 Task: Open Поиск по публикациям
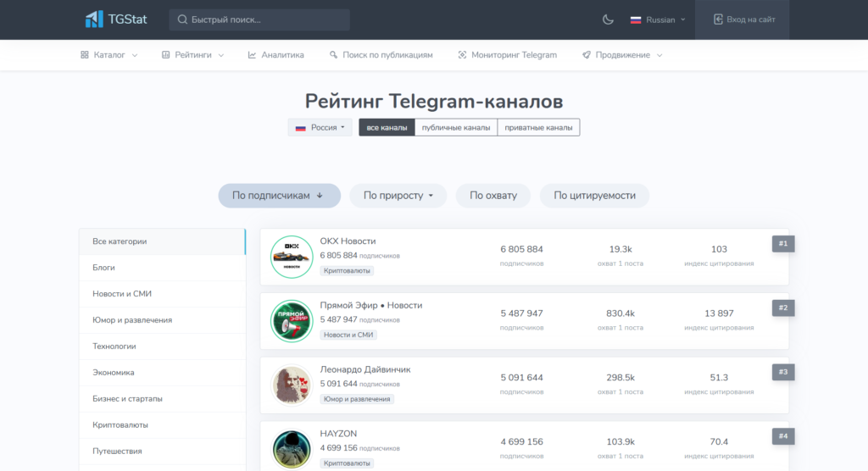(x=381, y=55)
